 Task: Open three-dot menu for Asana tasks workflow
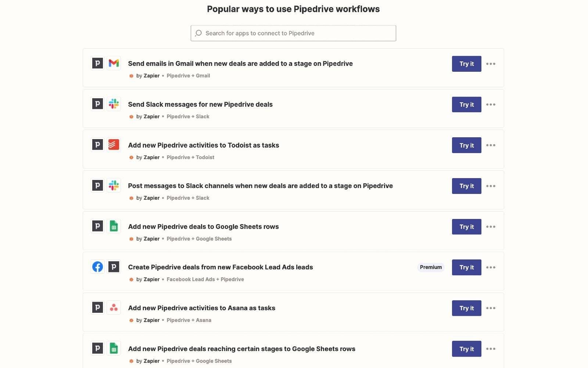click(491, 308)
